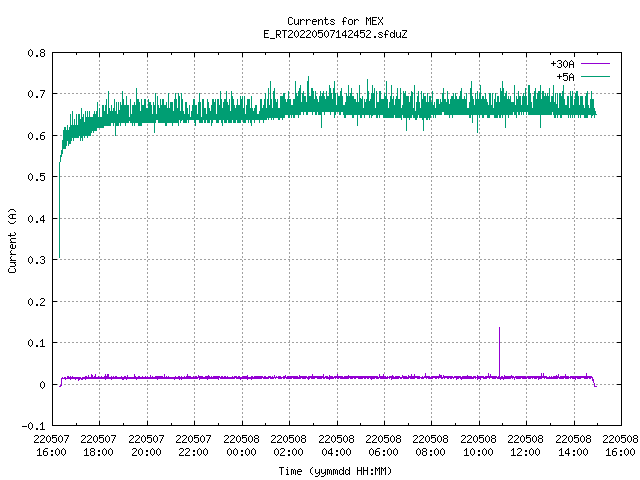This screenshot has width=640, height=480.
Task: Click the -0.1 y-axis tick label
Action: (33, 426)
